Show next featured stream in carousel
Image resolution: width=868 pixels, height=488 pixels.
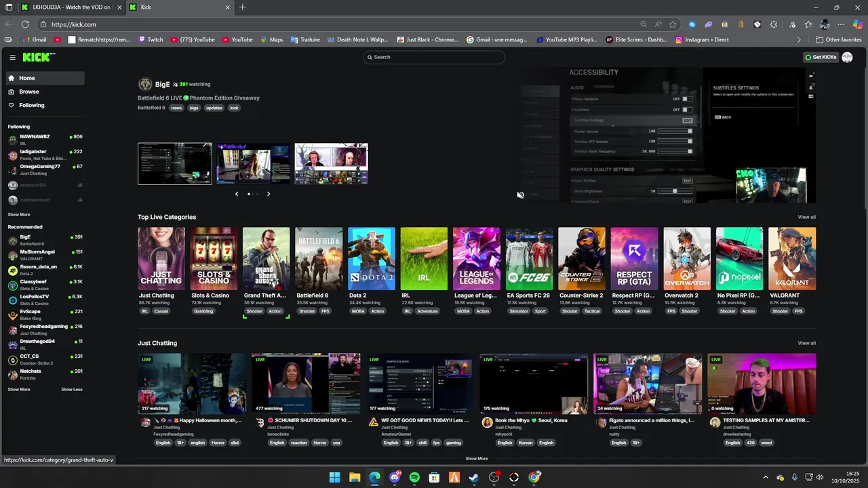[269, 194]
